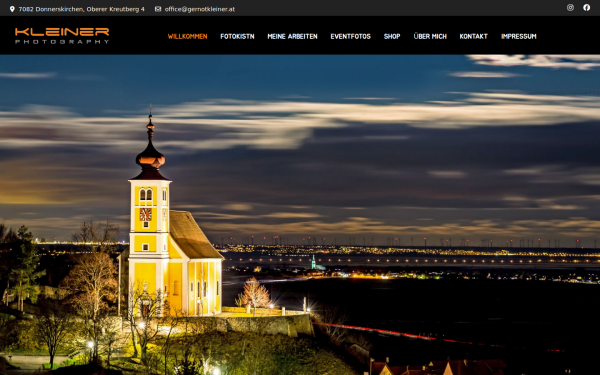The width and height of the screenshot is (600, 375).
Task: Click the 7082 Donnerskirchen address text
Action: pyautogui.click(x=82, y=9)
